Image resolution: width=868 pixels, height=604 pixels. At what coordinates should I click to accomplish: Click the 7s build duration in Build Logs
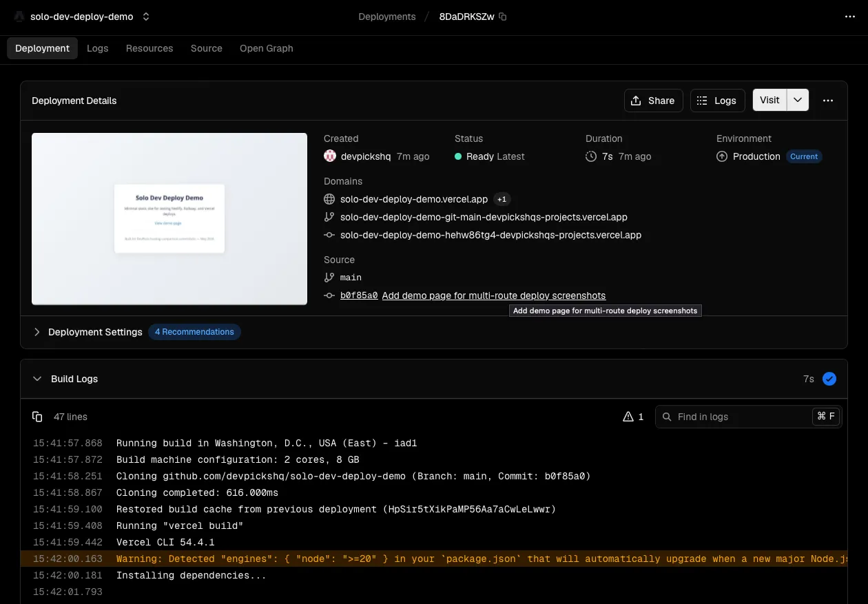pos(809,379)
